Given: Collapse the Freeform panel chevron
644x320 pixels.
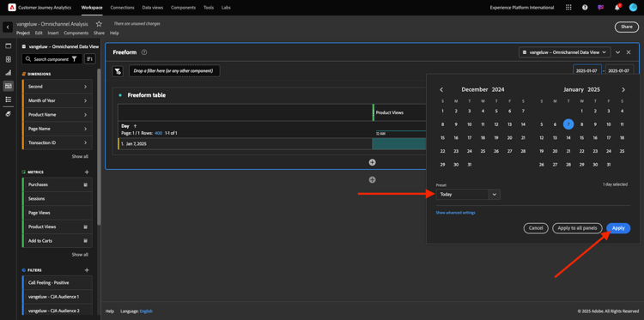Looking at the screenshot, I should click(x=617, y=52).
